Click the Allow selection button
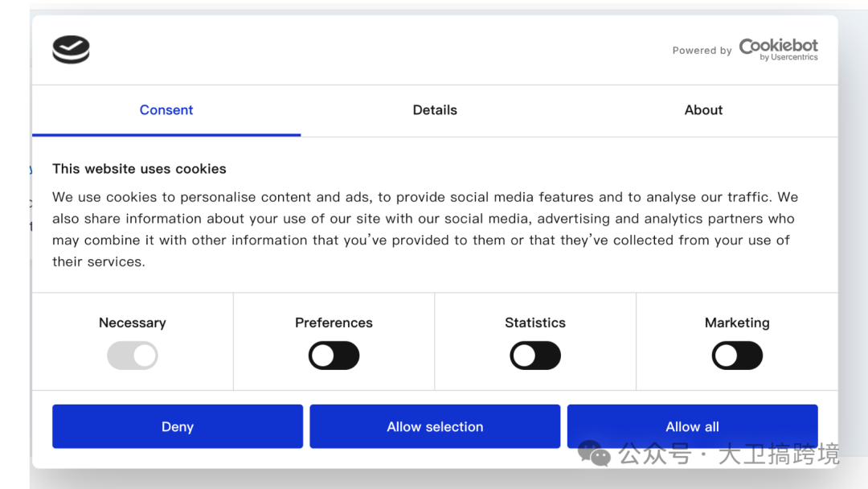Screen dimensions: 868x489 435,426
